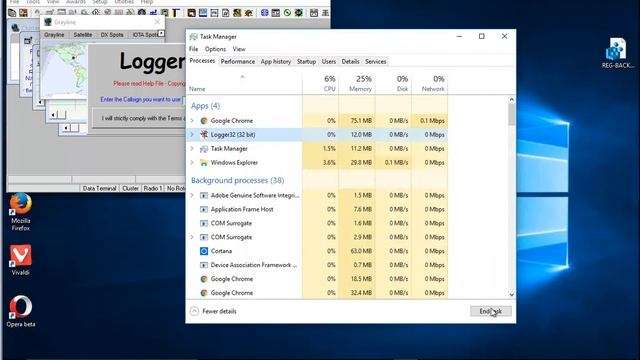Click the Device Association Framework icon
Image resolution: width=640 pixels, height=360 pixels.
pos(204,265)
